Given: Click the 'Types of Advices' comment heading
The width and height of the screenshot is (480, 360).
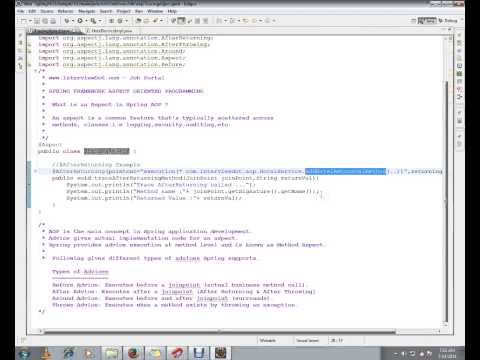Looking at the screenshot, I should coord(80,272).
